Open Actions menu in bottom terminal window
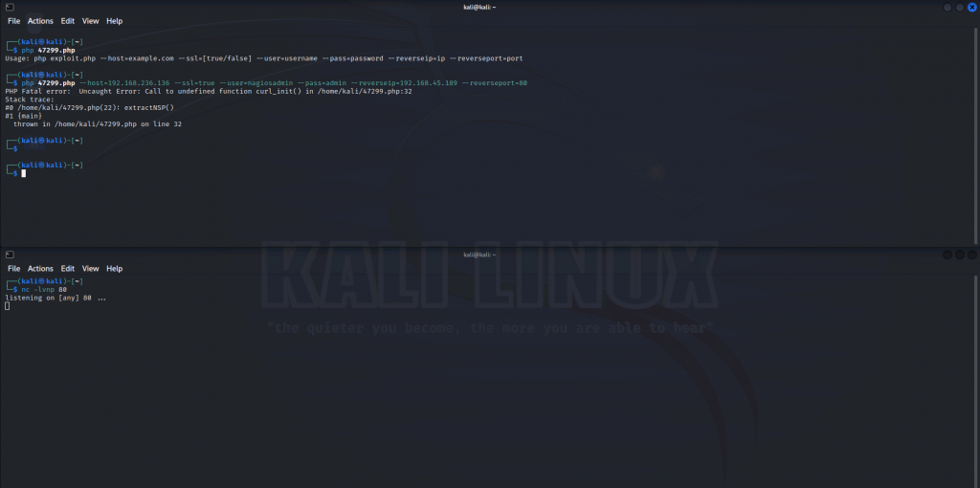The width and height of the screenshot is (980, 488). click(40, 268)
